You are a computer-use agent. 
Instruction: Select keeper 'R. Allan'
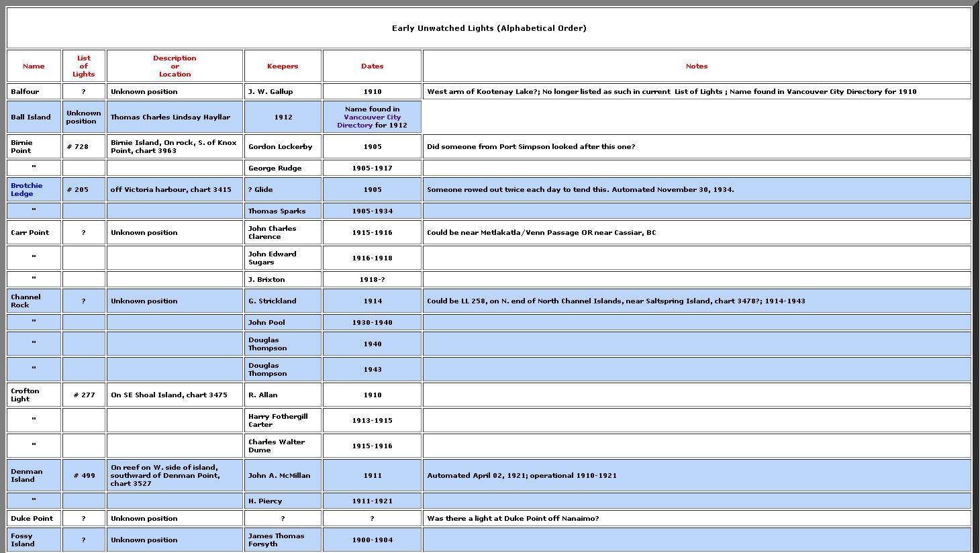tap(283, 395)
